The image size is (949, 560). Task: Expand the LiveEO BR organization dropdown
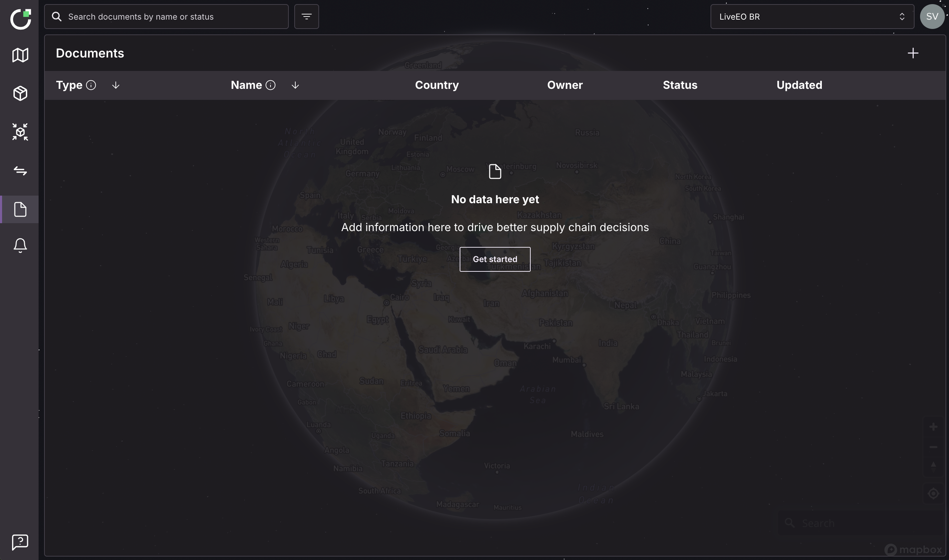(812, 17)
